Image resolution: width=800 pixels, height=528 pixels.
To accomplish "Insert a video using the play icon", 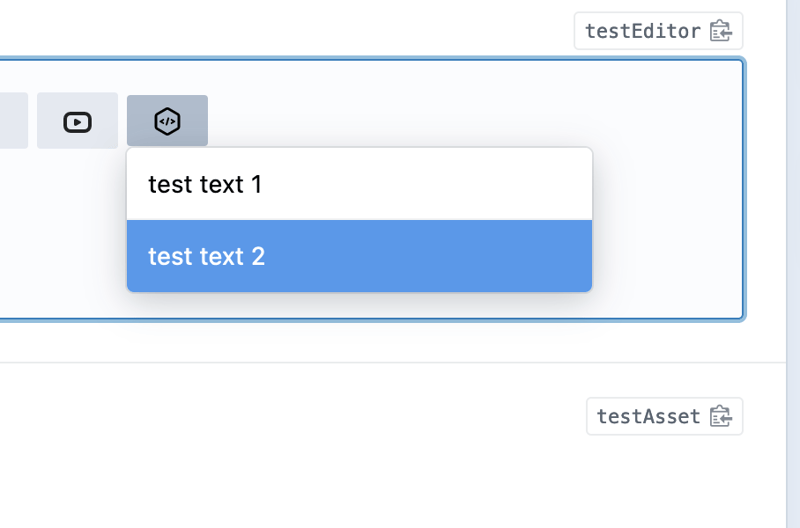I will point(77,121).
